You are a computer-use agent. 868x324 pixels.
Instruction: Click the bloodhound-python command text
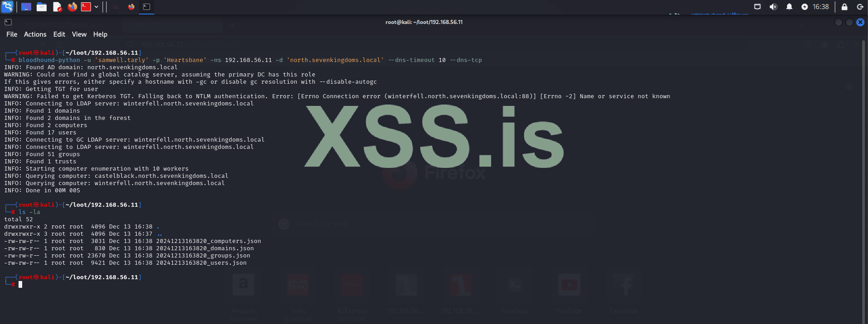(x=49, y=60)
